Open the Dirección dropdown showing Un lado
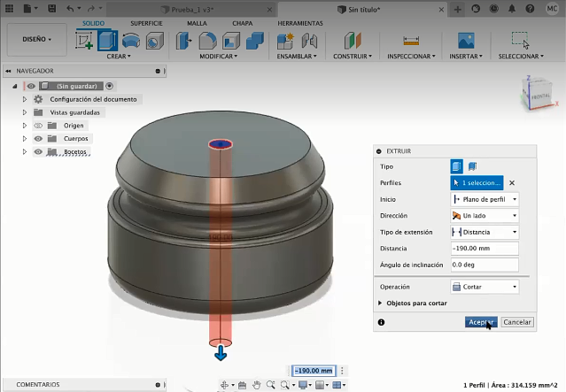The height and width of the screenshot is (392, 566). point(484,215)
